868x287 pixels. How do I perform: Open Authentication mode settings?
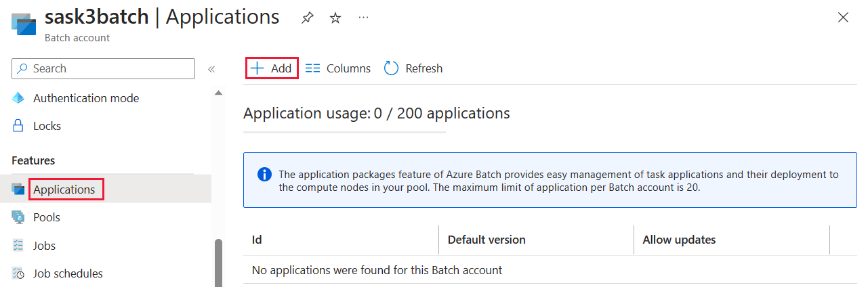86,98
